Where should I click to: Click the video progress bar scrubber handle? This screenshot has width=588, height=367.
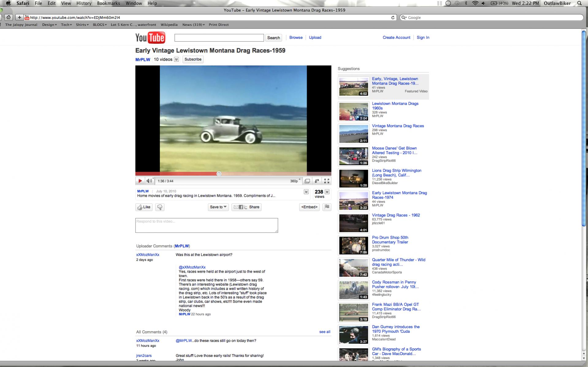pyautogui.click(x=219, y=174)
